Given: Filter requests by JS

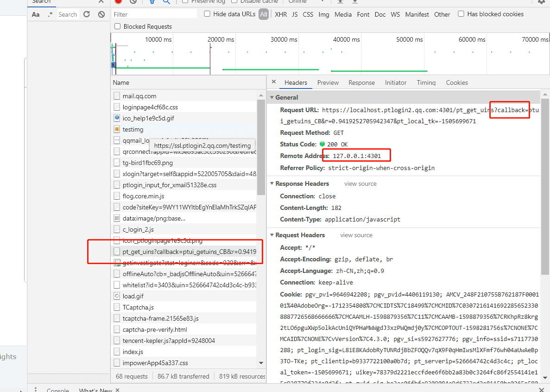Looking at the screenshot, I should coord(295,14).
